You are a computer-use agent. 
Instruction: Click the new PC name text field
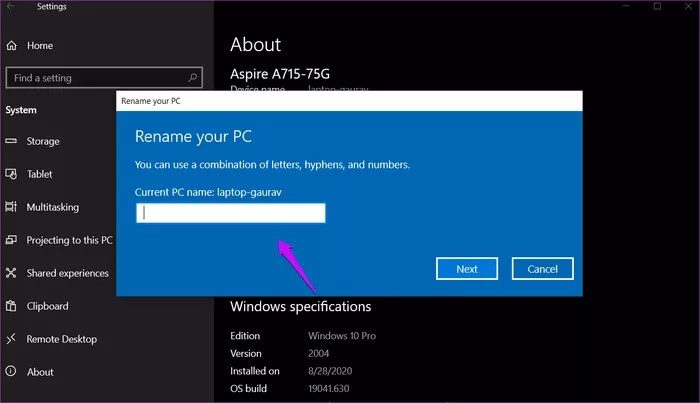coord(231,213)
